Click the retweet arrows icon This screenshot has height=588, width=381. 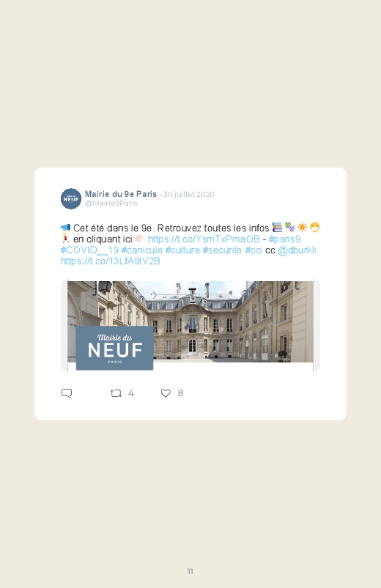[x=116, y=393]
